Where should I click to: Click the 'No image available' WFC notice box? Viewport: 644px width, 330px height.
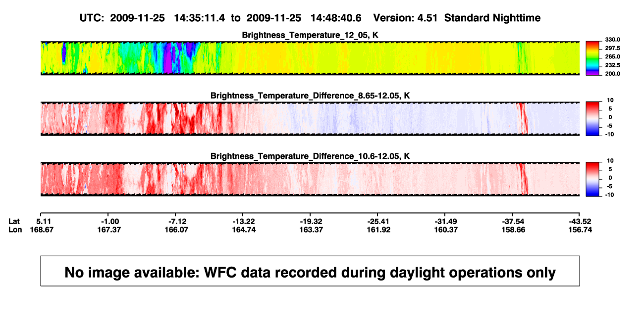310,271
